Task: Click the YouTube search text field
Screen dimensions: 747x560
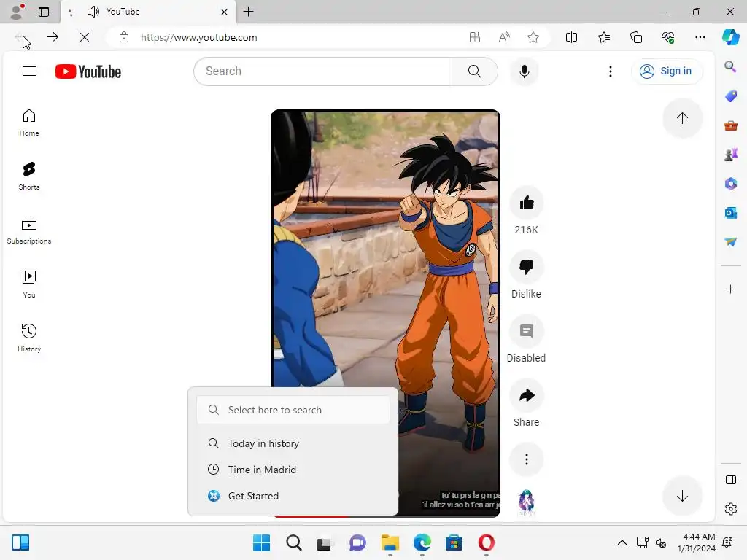Action: click(323, 71)
